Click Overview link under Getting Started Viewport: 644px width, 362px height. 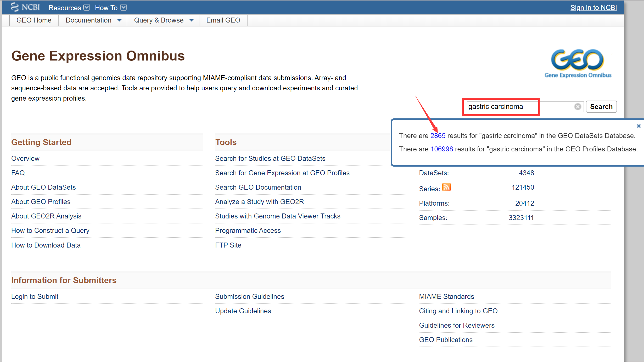pyautogui.click(x=25, y=158)
